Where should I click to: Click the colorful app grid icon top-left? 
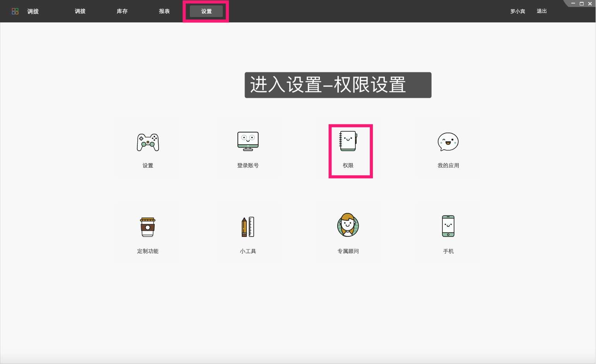tap(15, 11)
